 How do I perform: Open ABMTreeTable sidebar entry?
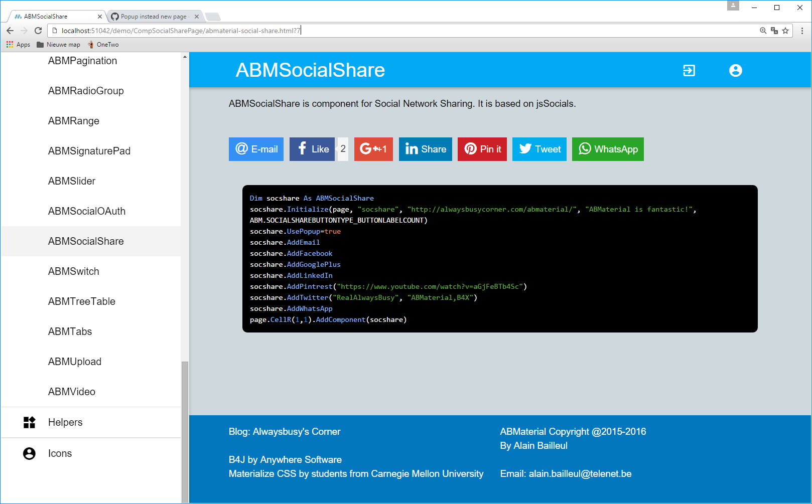91,301
